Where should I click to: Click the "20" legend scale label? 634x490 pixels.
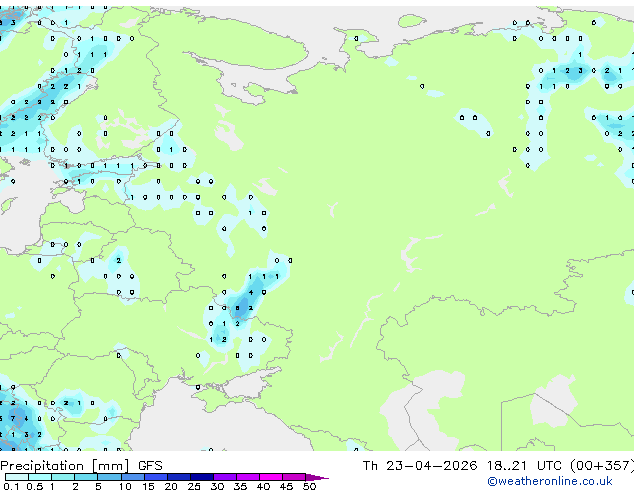coord(171,486)
